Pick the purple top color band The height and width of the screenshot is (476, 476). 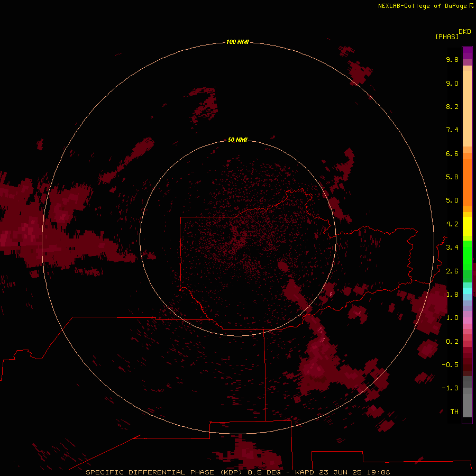coord(467,53)
